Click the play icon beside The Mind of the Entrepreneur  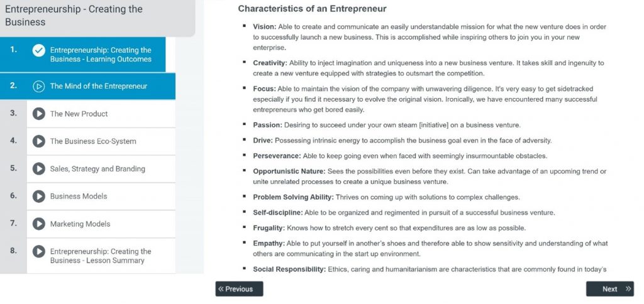pos(39,86)
